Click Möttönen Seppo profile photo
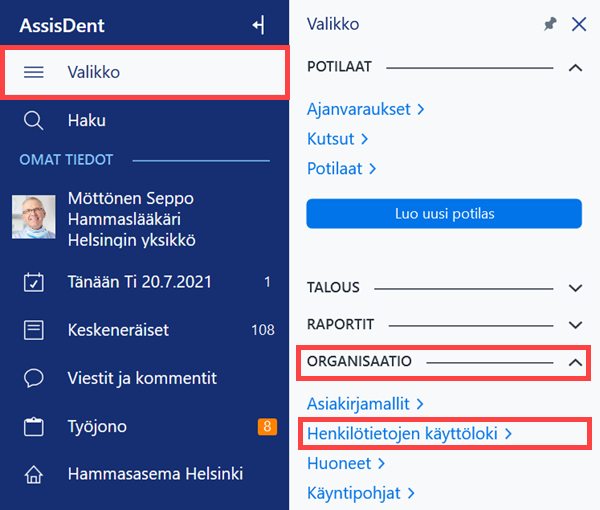The image size is (600, 510). [34, 217]
